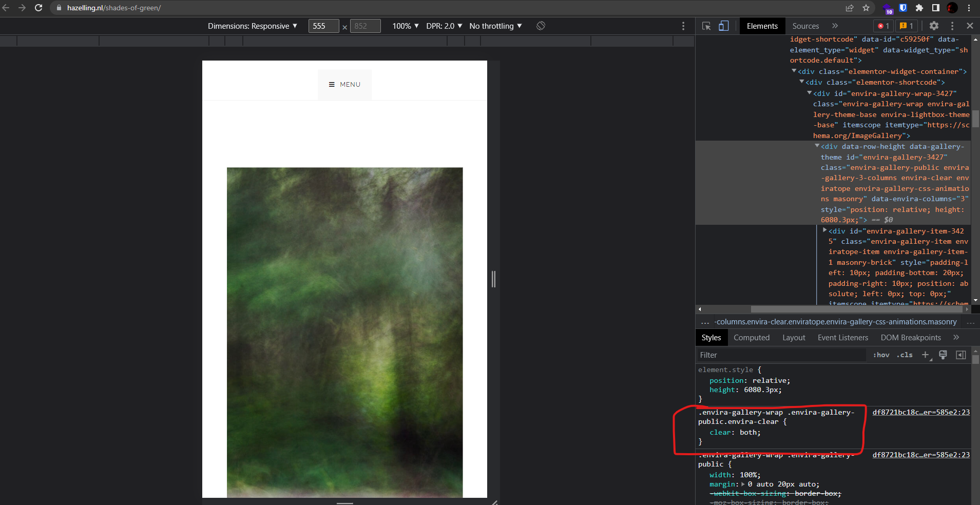Open the paint roller rendering emulation icon
The image size is (980, 505).
click(x=943, y=355)
